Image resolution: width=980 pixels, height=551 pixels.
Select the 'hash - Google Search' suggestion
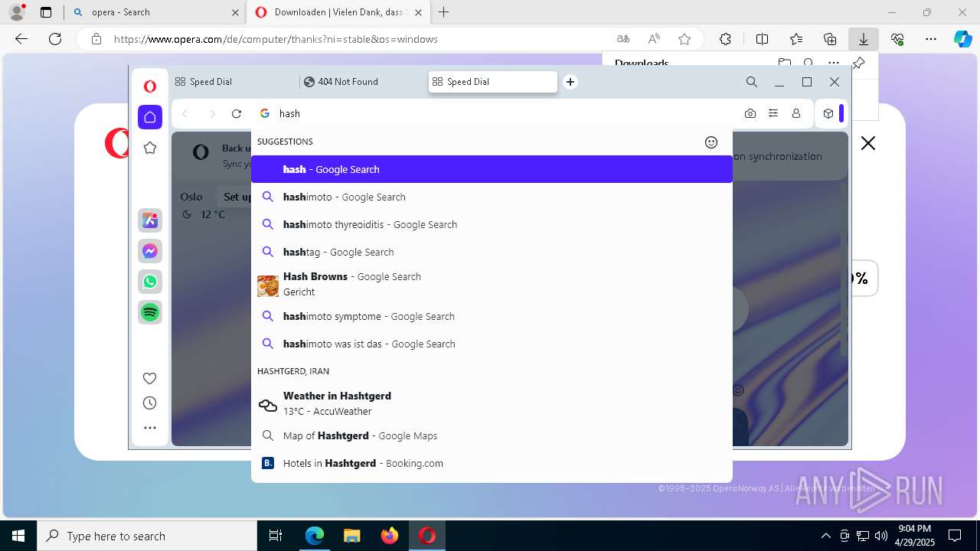492,169
